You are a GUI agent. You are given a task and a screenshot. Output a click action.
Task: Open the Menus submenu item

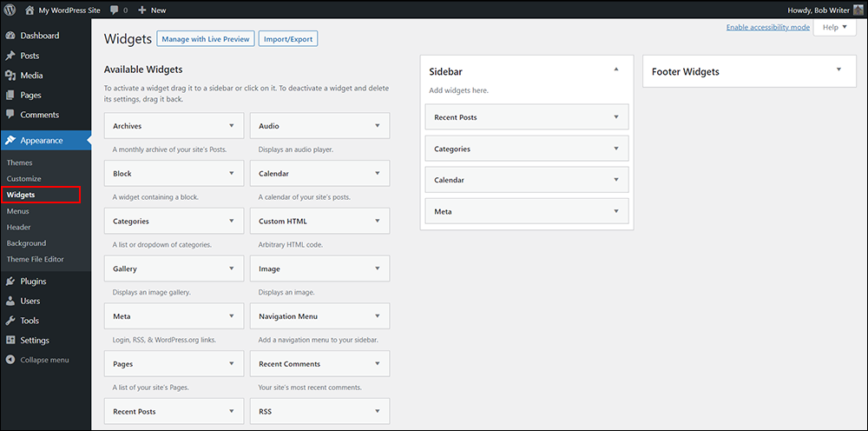pyautogui.click(x=17, y=211)
